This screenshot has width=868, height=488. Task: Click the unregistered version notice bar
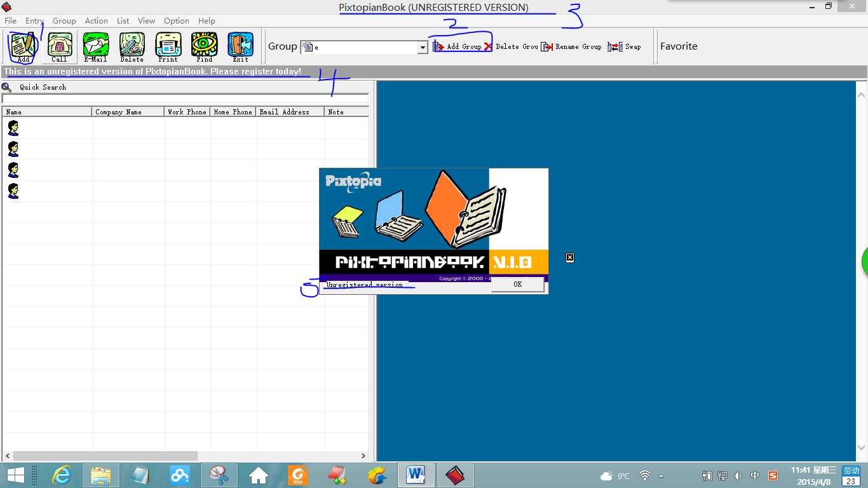point(434,72)
